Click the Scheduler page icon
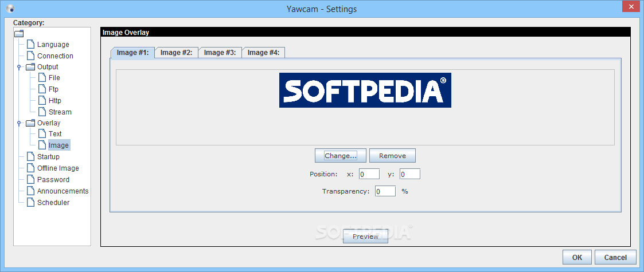Viewport: 644px width, 272px height. point(30,203)
